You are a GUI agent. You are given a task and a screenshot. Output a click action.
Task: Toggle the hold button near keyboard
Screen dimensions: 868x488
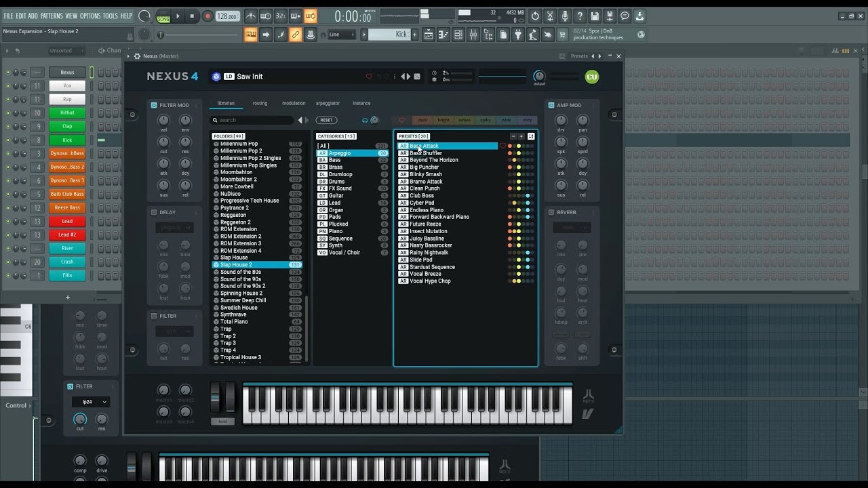(222, 421)
